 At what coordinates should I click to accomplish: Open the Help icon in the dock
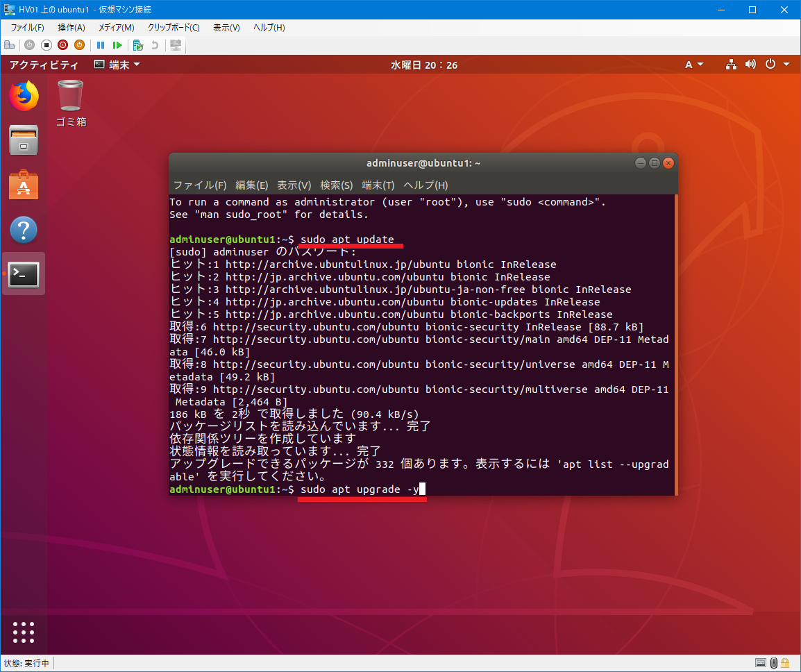tap(24, 230)
